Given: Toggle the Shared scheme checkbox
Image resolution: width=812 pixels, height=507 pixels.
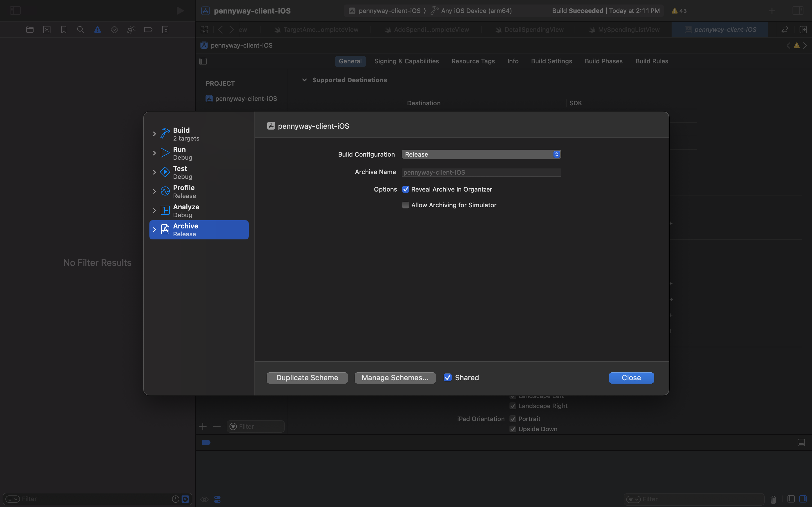Looking at the screenshot, I should [x=448, y=377].
